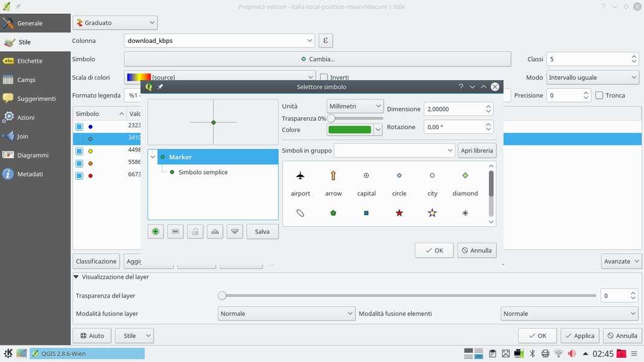Move symbol layer down with arrow button
Image resolution: width=644 pixels, height=362 pixels.
(x=235, y=232)
